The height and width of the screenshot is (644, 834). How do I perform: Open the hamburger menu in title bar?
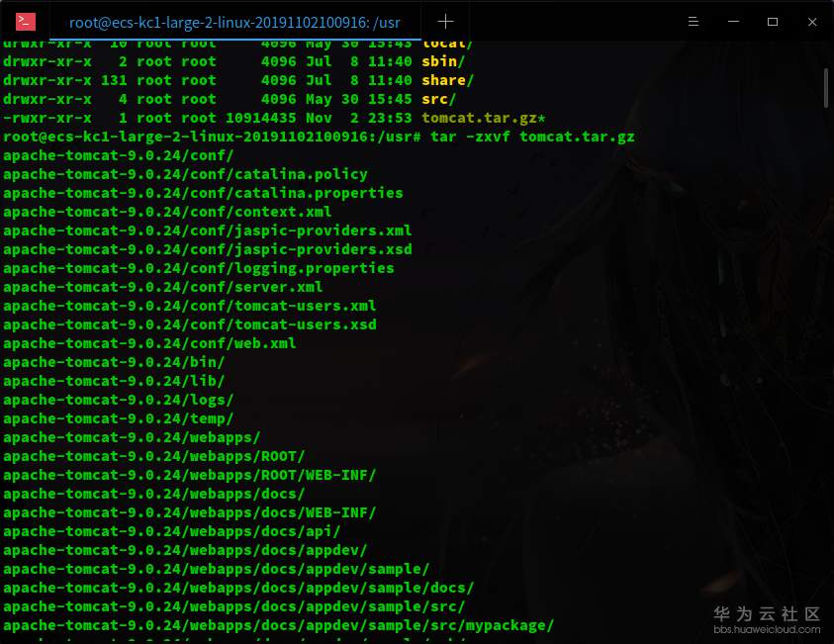click(x=694, y=22)
